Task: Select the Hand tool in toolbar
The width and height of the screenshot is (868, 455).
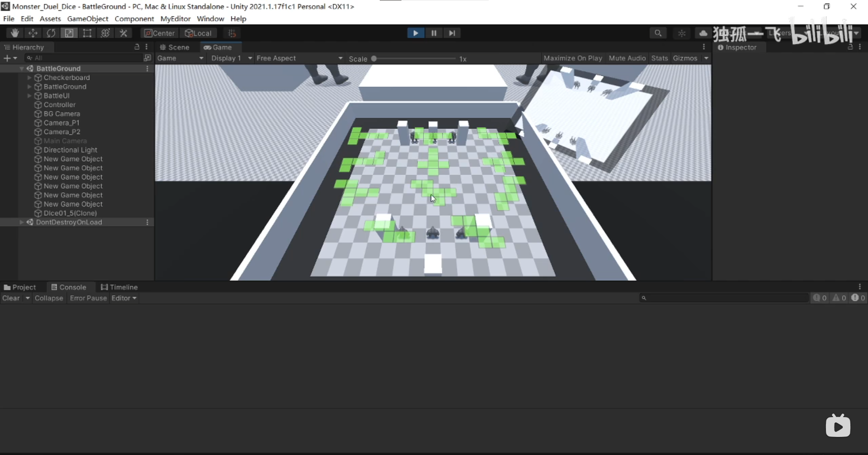Action: [14, 33]
